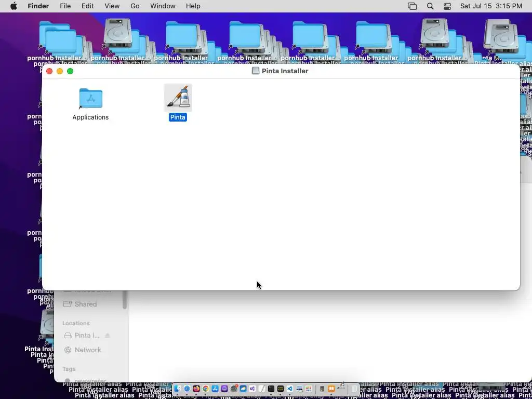Select Network in the background Finder sidebar
The height and width of the screenshot is (399, 532).
tap(83, 350)
